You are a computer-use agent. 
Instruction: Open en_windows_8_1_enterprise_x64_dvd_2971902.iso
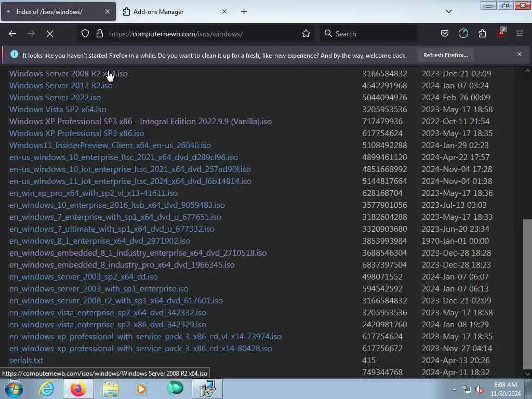tap(100, 241)
